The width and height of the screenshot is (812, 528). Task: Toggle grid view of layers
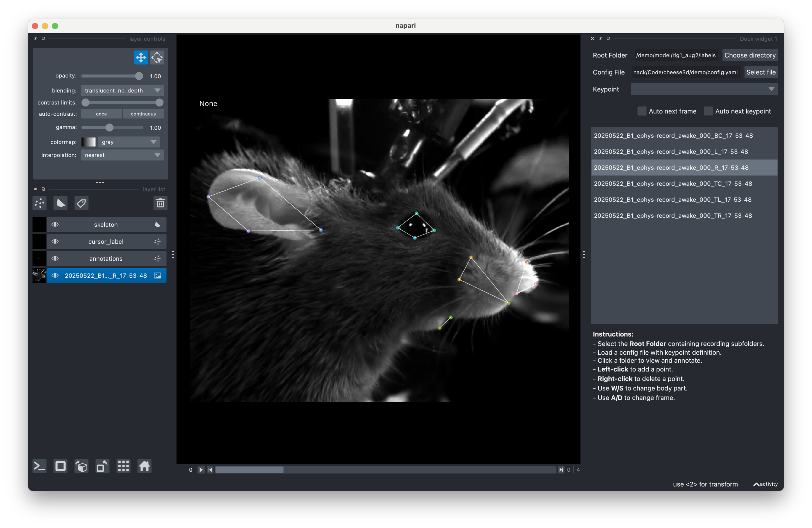coord(123,466)
